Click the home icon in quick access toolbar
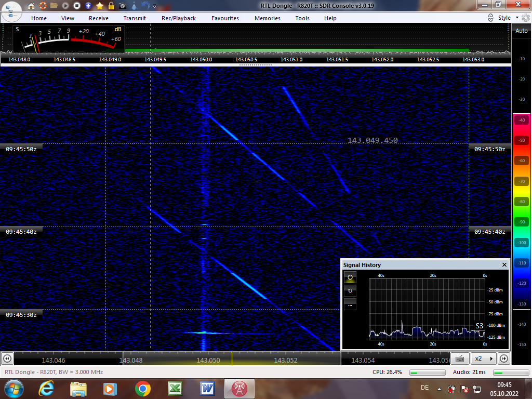Screen dimensions: 532x399 (31, 6)
